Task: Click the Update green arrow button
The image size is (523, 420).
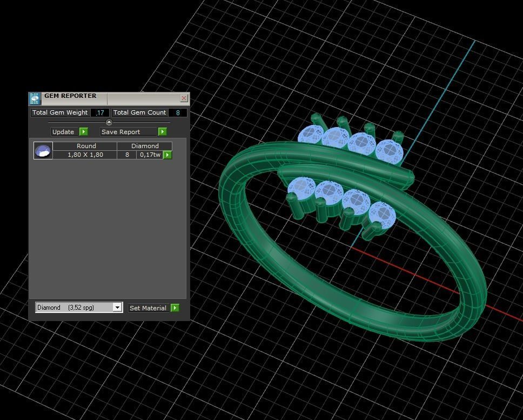Action: (x=84, y=132)
